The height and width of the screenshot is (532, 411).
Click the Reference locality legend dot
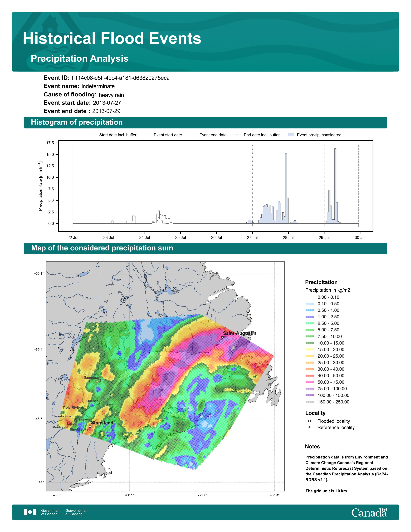309,427
